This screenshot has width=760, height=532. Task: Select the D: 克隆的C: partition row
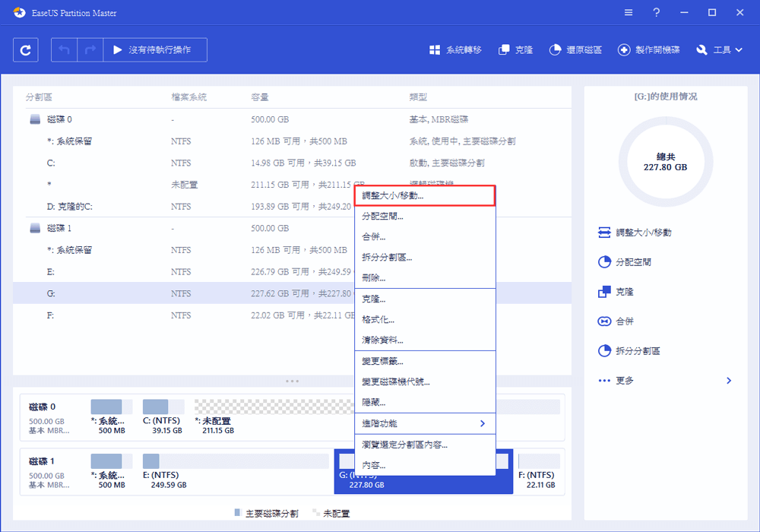point(293,207)
